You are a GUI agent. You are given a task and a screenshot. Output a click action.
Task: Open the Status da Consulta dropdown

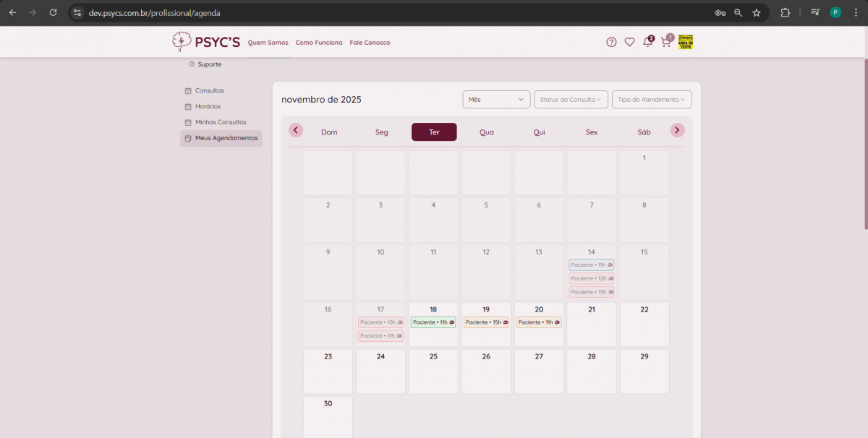[x=571, y=100]
